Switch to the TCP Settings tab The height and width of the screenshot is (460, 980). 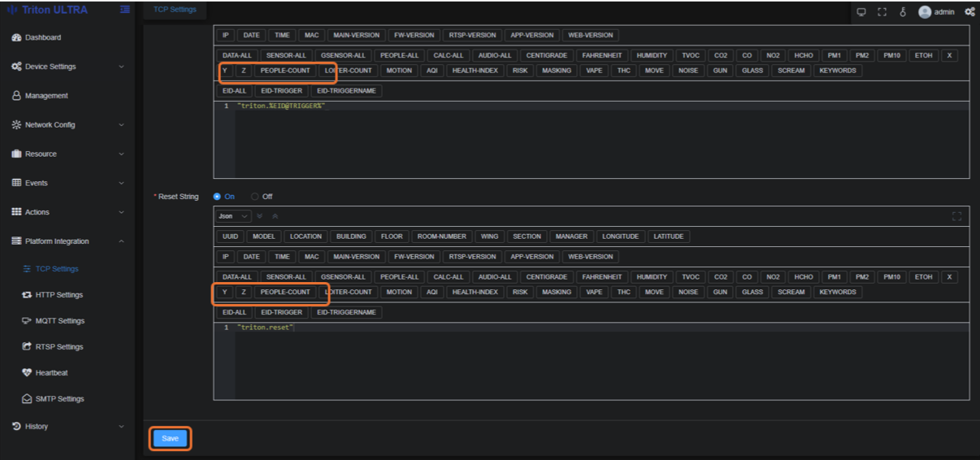(175, 10)
